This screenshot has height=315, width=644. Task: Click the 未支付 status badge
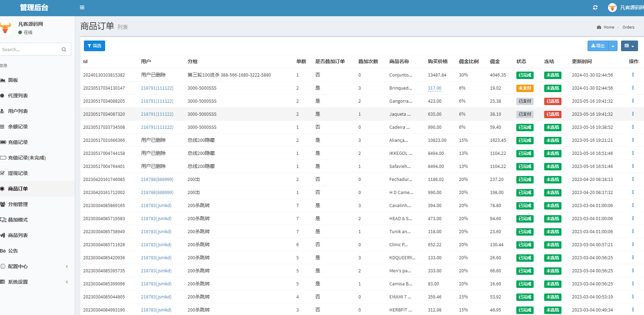(524, 88)
